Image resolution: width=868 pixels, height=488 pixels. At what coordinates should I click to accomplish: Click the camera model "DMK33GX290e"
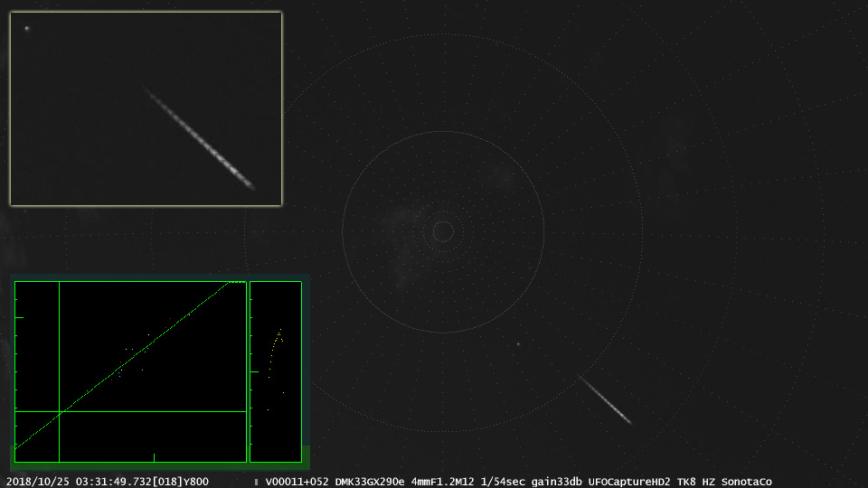[x=370, y=482]
